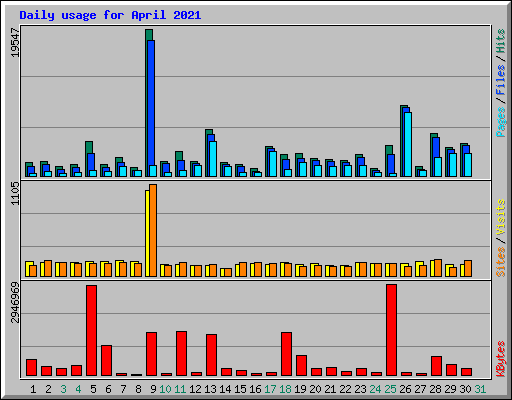This screenshot has width=512, height=400.
Task: Click the red KBytes bar for day 5
Action: (92, 330)
